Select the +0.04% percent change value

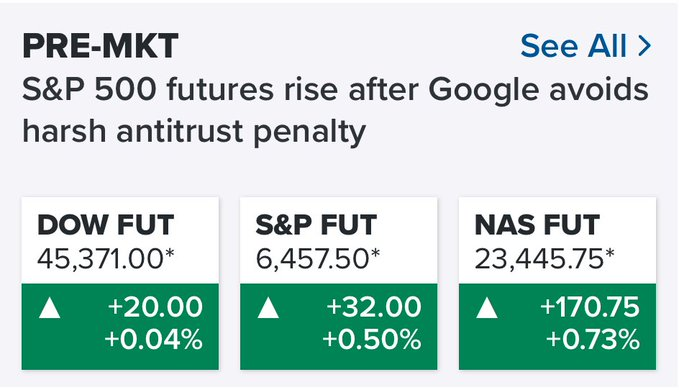click(154, 339)
